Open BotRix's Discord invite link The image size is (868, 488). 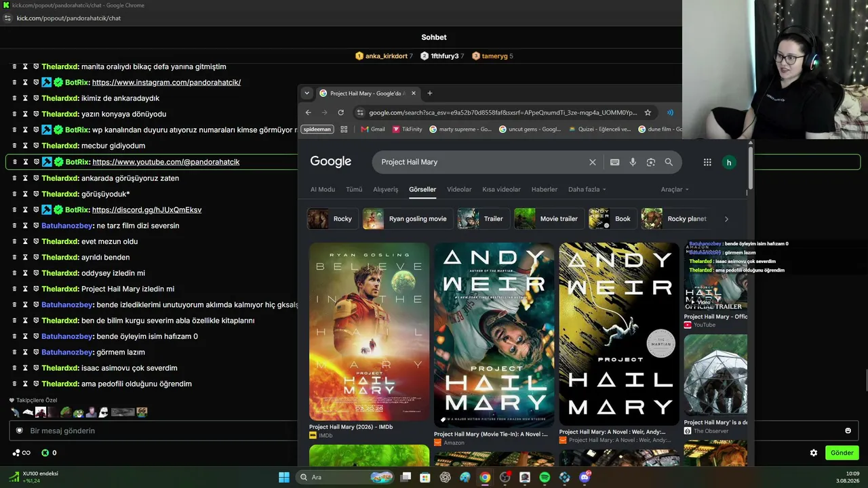coord(146,210)
